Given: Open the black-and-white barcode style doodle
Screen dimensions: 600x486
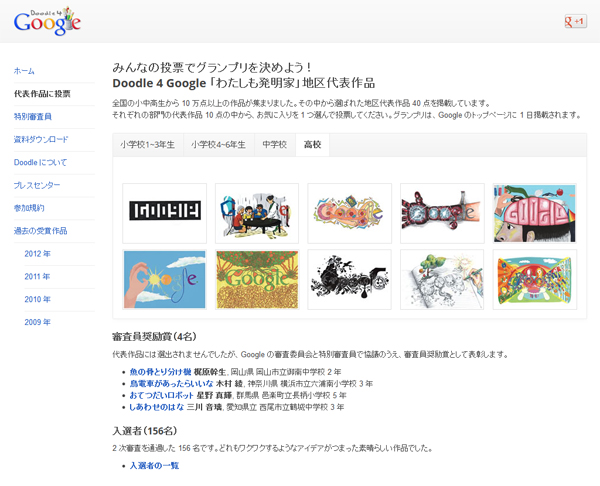Looking at the screenshot, I should (x=165, y=213).
